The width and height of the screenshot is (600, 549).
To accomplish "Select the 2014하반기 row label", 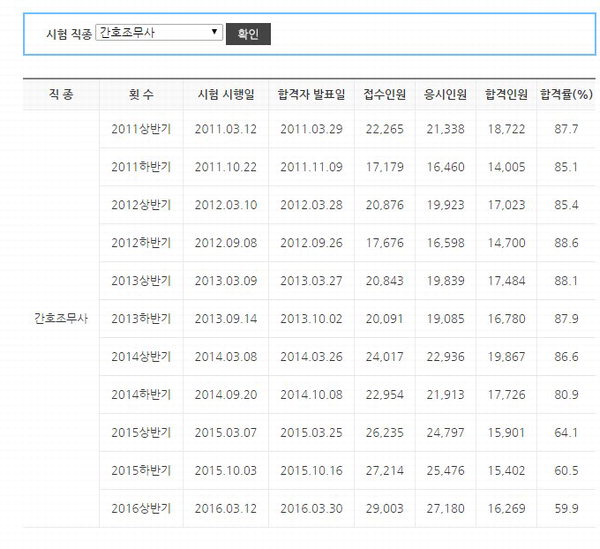I will [141, 394].
